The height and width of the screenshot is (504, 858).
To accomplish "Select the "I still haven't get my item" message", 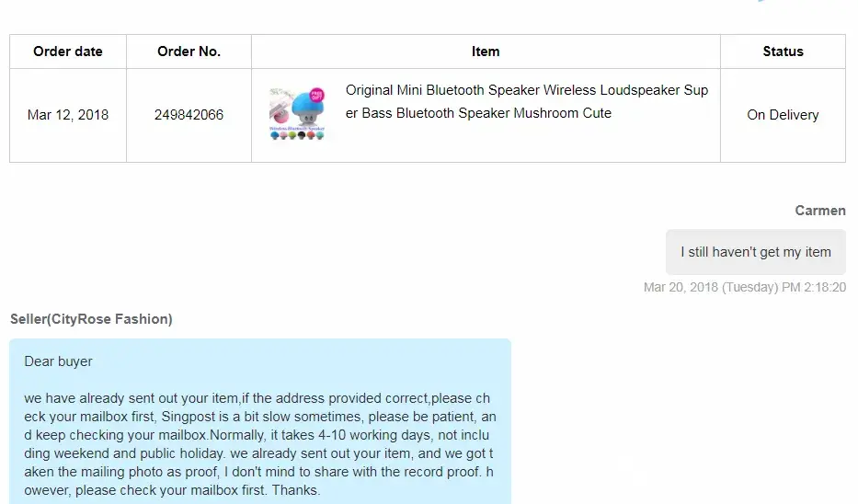I will (x=755, y=252).
